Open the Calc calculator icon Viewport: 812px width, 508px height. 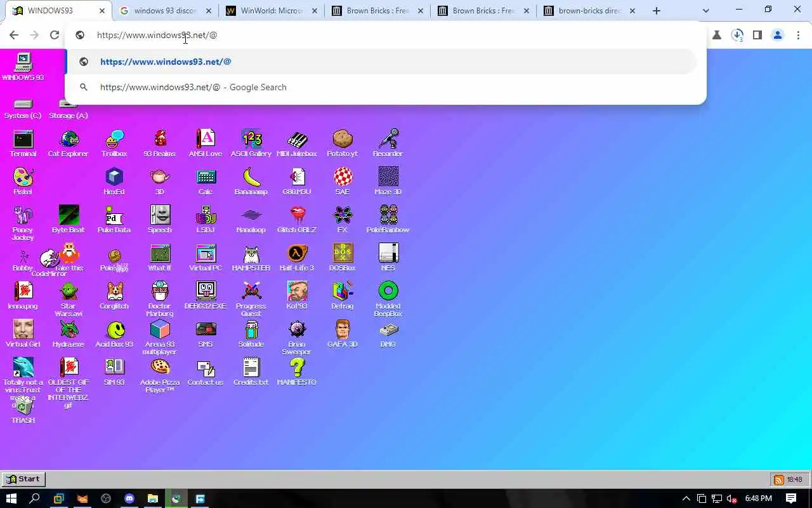pos(206,182)
